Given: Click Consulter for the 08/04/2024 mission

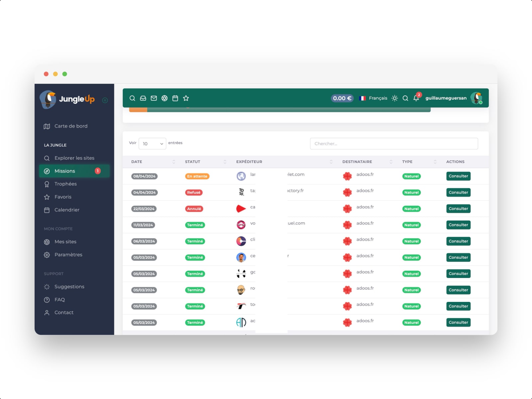Looking at the screenshot, I should (458, 176).
